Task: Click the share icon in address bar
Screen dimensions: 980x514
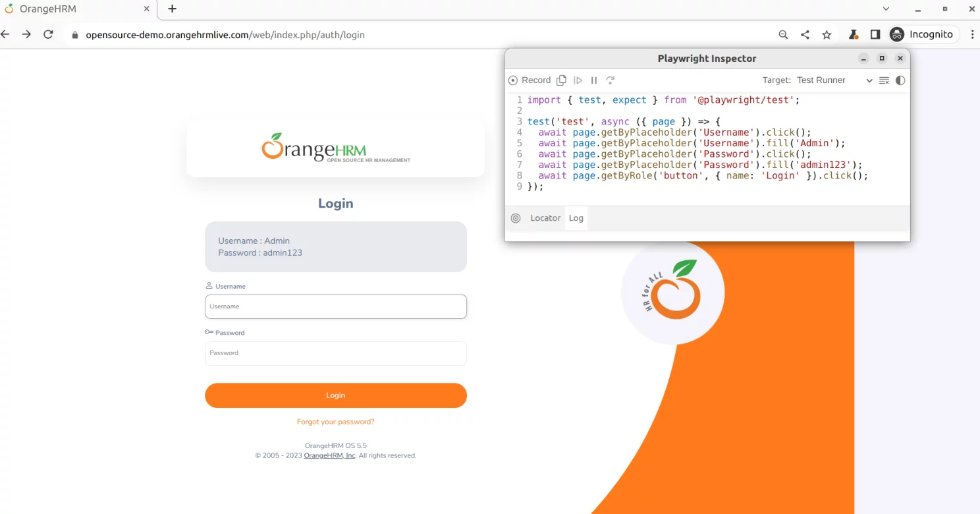Action: (x=805, y=35)
